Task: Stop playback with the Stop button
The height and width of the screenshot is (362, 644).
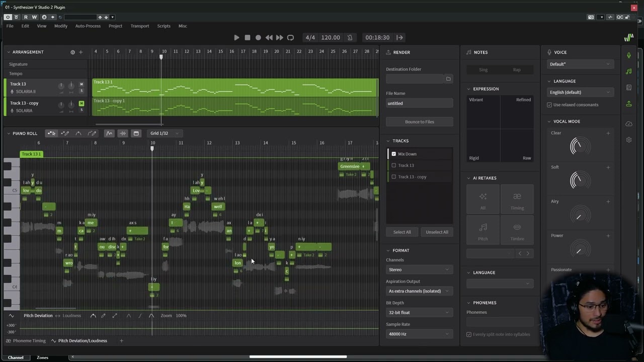Action: pyautogui.click(x=248, y=38)
